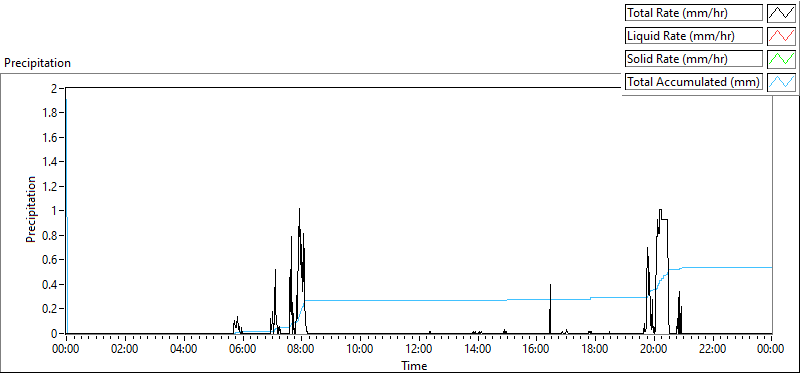The height and width of the screenshot is (373, 800).
Task: Click the Precipitation chart title
Action: [37, 63]
